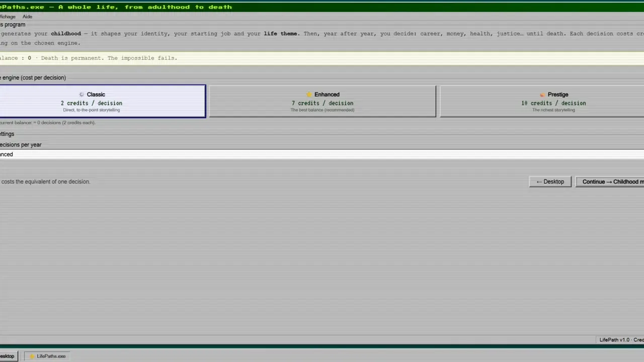This screenshot has width=644, height=362.
Task: Click the star icon on LifePaths.exe taskbar item
Action: click(32, 356)
